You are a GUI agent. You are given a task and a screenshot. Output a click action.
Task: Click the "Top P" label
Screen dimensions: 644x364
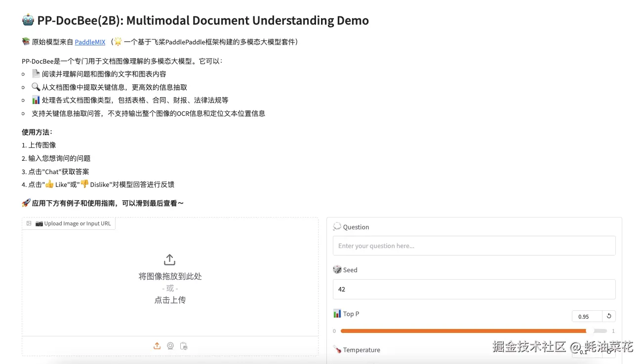pos(351,314)
